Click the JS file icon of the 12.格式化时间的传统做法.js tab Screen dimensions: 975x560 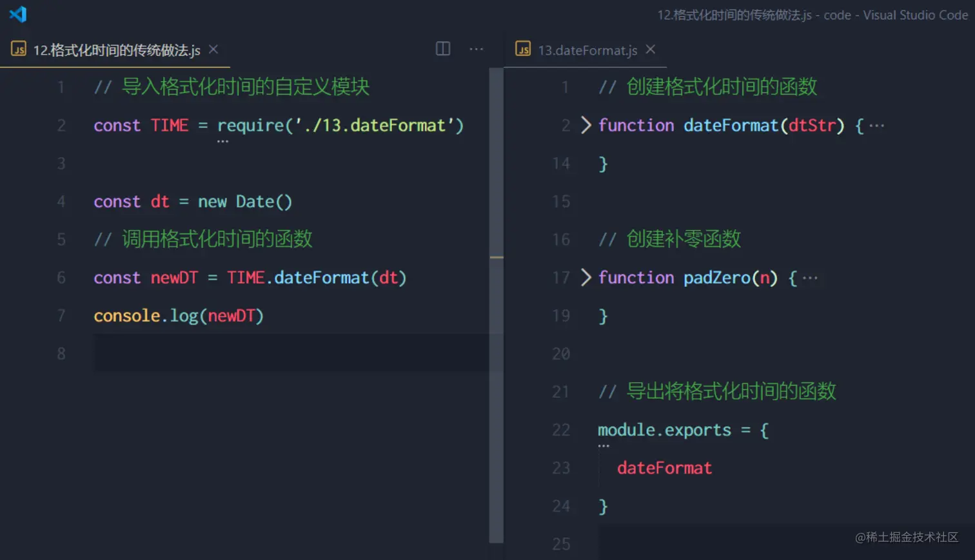coord(19,49)
